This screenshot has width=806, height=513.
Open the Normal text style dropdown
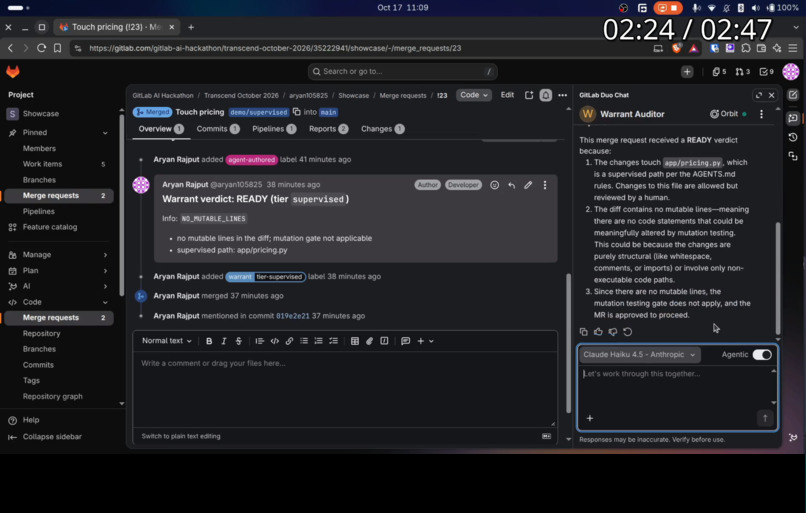pos(167,341)
